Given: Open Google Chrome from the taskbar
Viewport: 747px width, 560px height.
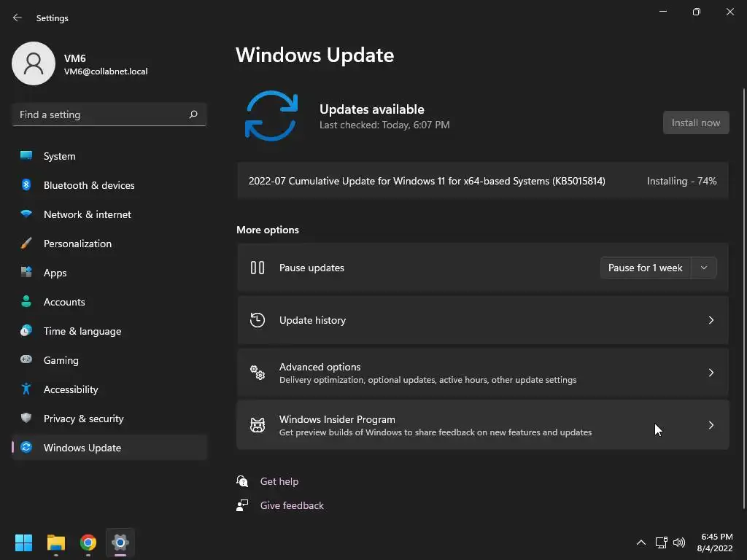Looking at the screenshot, I should click(x=88, y=542).
